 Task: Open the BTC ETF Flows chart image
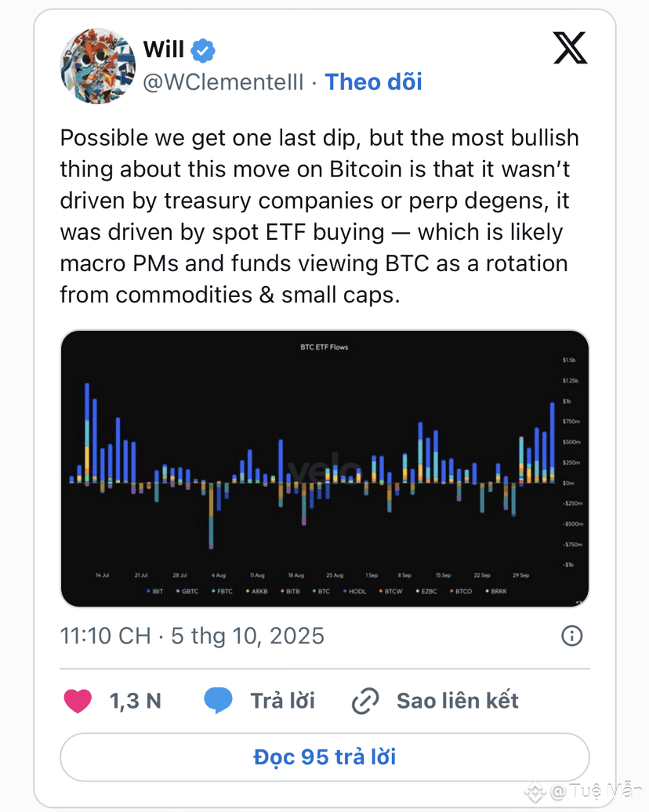click(x=324, y=468)
